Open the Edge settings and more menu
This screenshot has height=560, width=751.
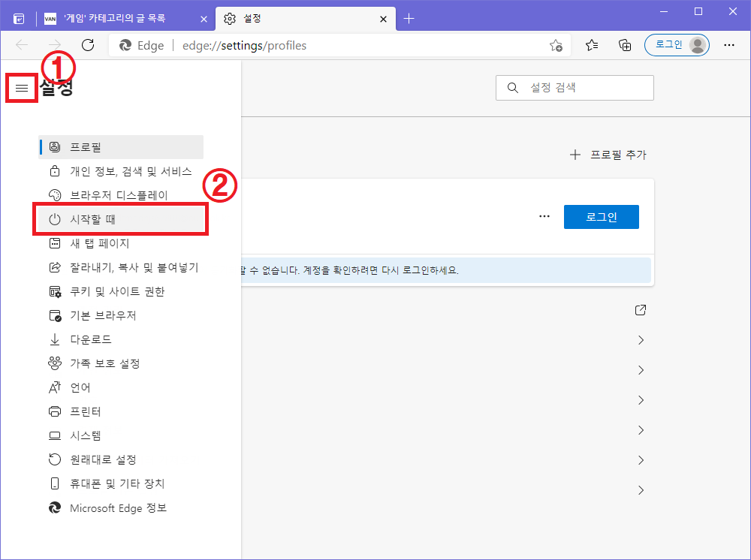729,45
